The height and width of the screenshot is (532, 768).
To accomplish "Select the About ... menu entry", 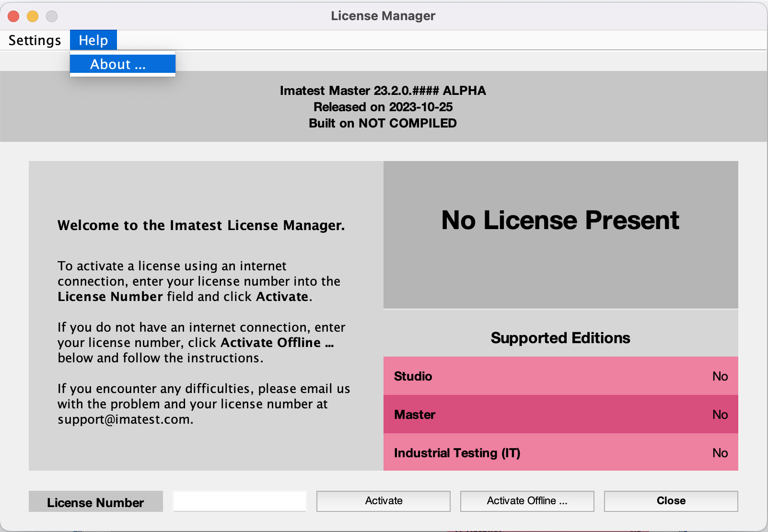I will pyautogui.click(x=123, y=64).
